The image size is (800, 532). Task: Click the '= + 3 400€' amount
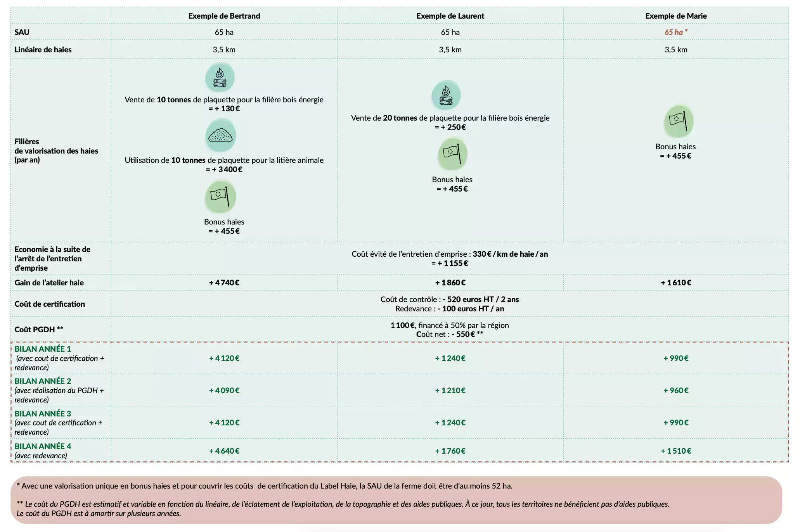click(224, 169)
